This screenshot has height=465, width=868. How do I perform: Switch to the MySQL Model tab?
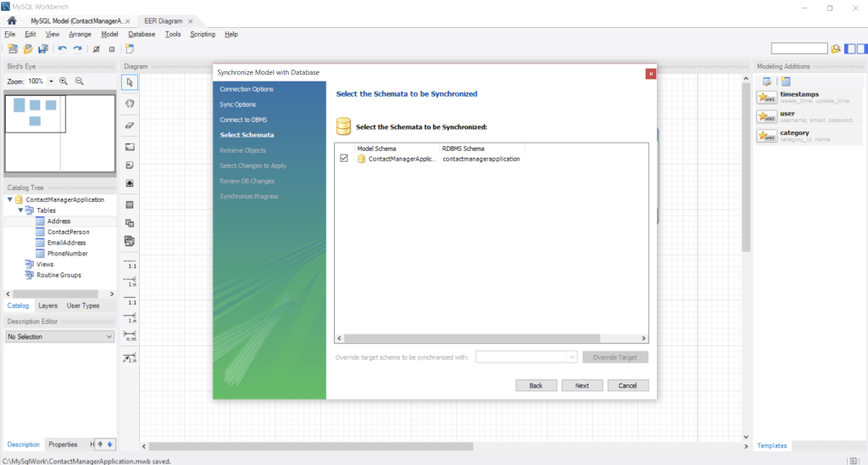click(x=77, y=21)
